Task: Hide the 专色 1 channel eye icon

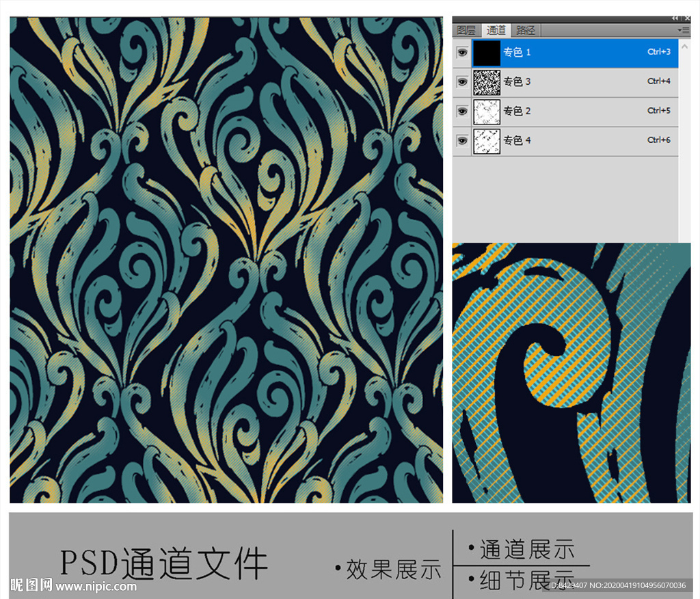Action: [x=463, y=53]
